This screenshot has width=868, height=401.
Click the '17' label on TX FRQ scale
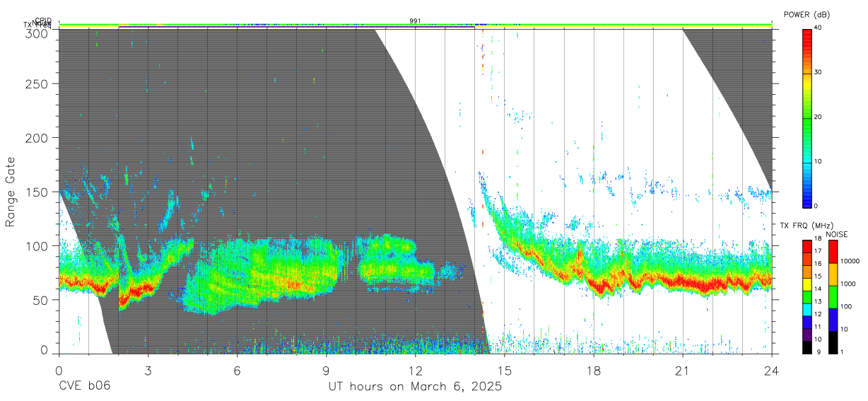818,251
